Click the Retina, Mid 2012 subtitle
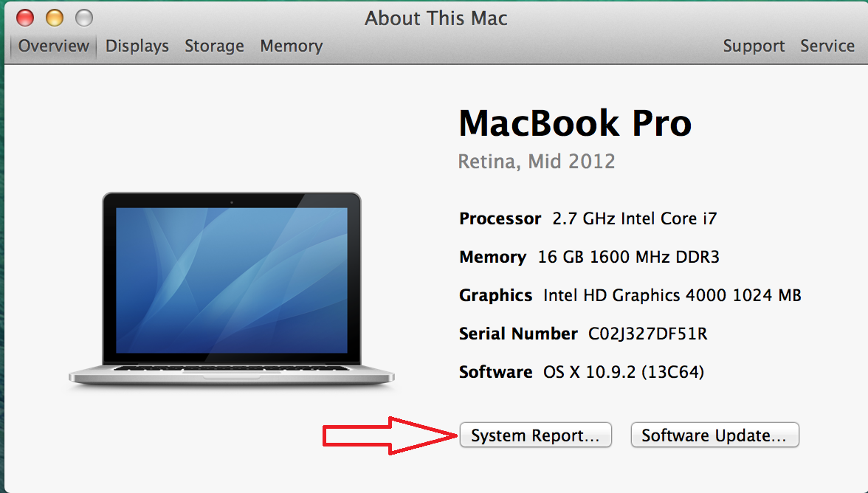This screenshot has height=493, width=868. (537, 161)
